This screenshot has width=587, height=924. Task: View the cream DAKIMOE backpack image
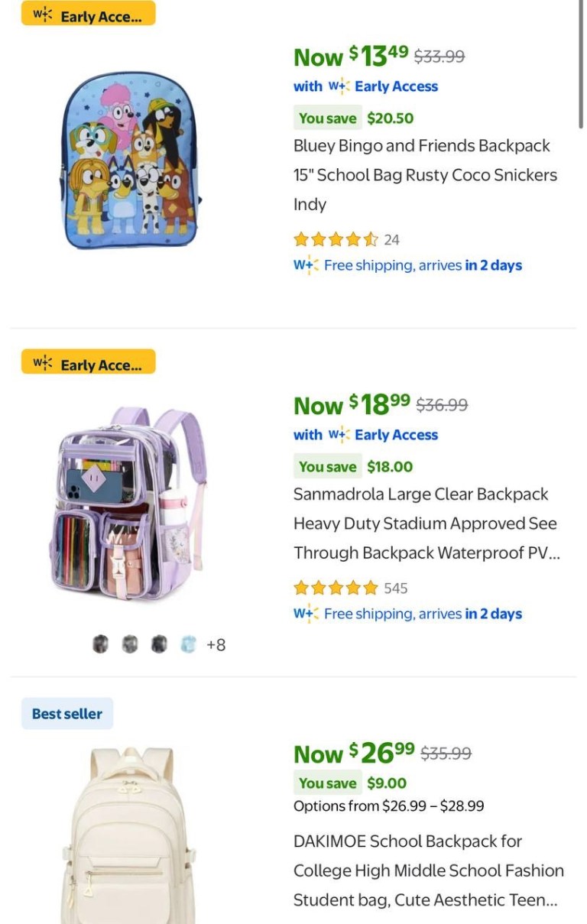tap(128, 837)
